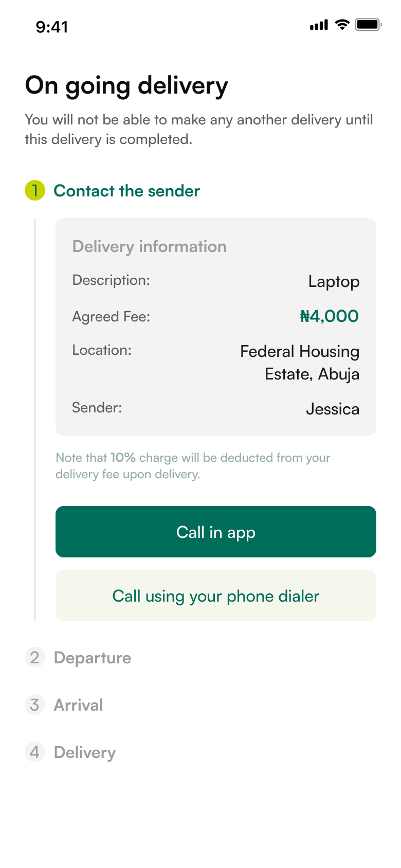The height and width of the screenshot is (868, 401).
Task: Expand the Arrival step
Action: [x=79, y=705]
